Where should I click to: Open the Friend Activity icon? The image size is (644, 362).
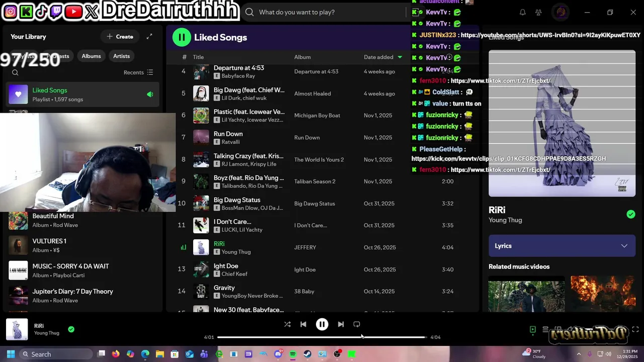point(538,12)
